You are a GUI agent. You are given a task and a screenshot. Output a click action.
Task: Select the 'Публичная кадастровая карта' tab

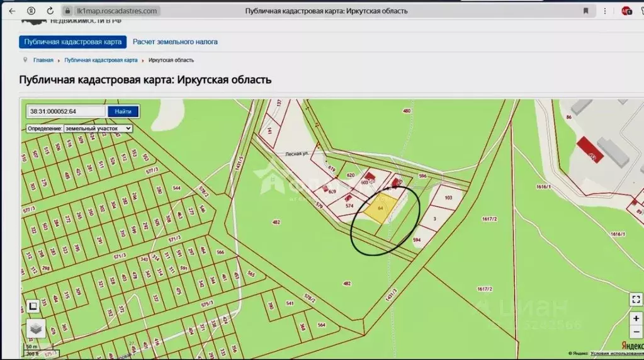[72, 42]
